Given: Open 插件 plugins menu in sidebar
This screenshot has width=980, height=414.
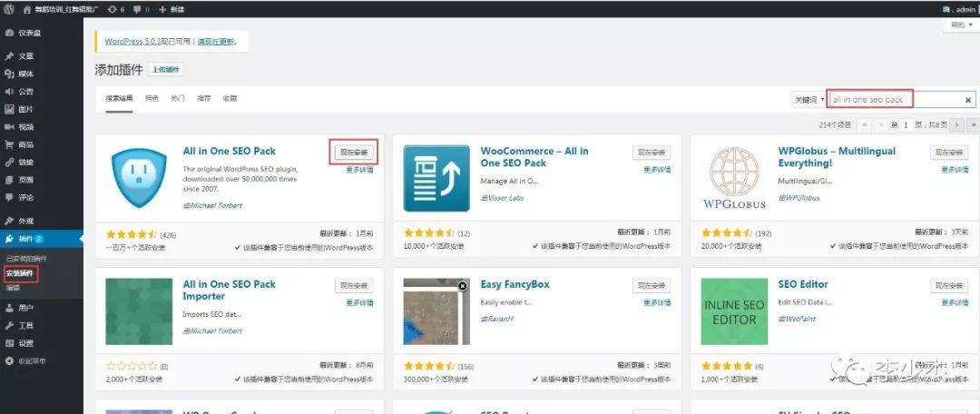Looking at the screenshot, I should click(x=41, y=239).
